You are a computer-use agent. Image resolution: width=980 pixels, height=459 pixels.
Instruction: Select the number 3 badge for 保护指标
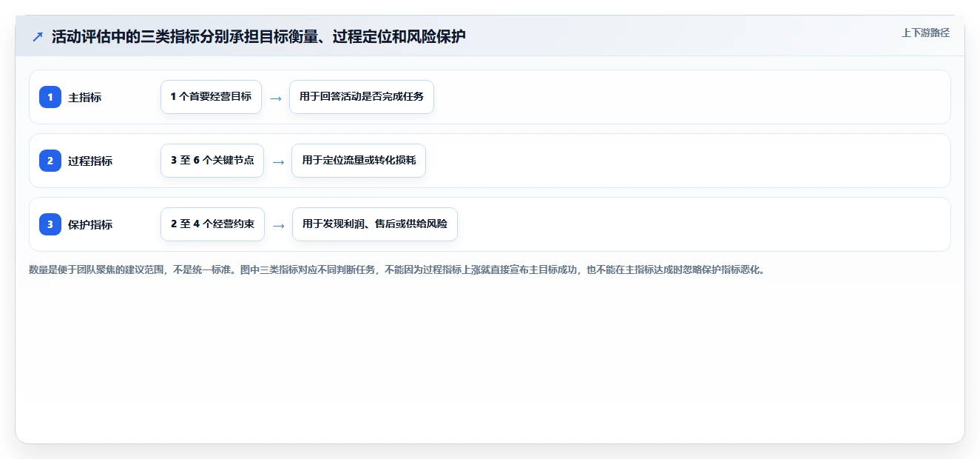pos(50,224)
